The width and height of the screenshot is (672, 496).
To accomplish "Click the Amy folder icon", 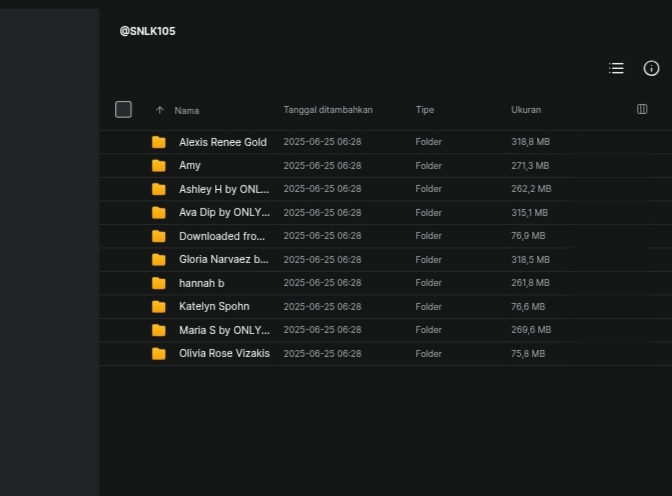I will 159,165.
